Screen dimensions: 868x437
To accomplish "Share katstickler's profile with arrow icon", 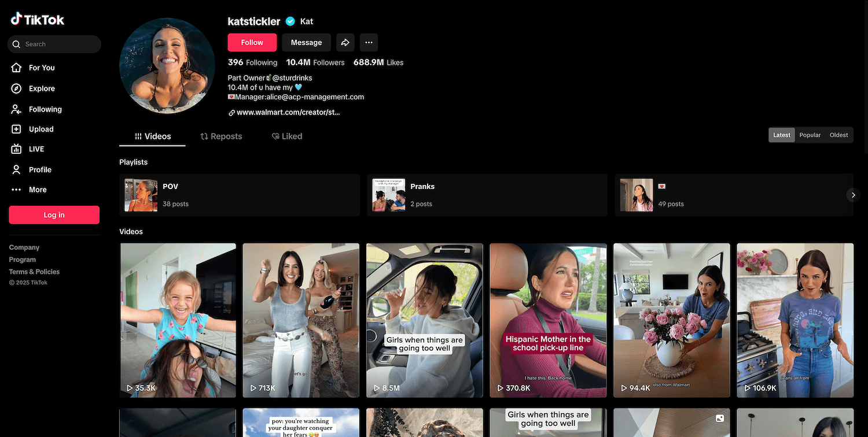I will pos(345,42).
